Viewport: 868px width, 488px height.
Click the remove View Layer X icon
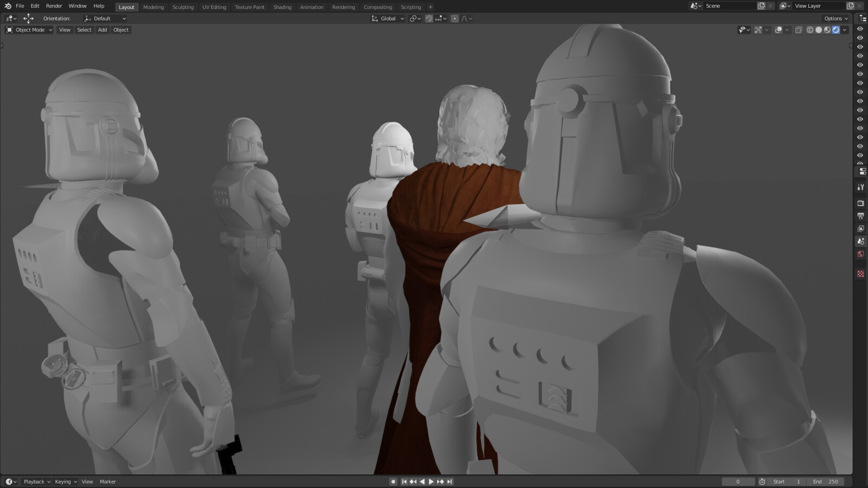[859, 6]
